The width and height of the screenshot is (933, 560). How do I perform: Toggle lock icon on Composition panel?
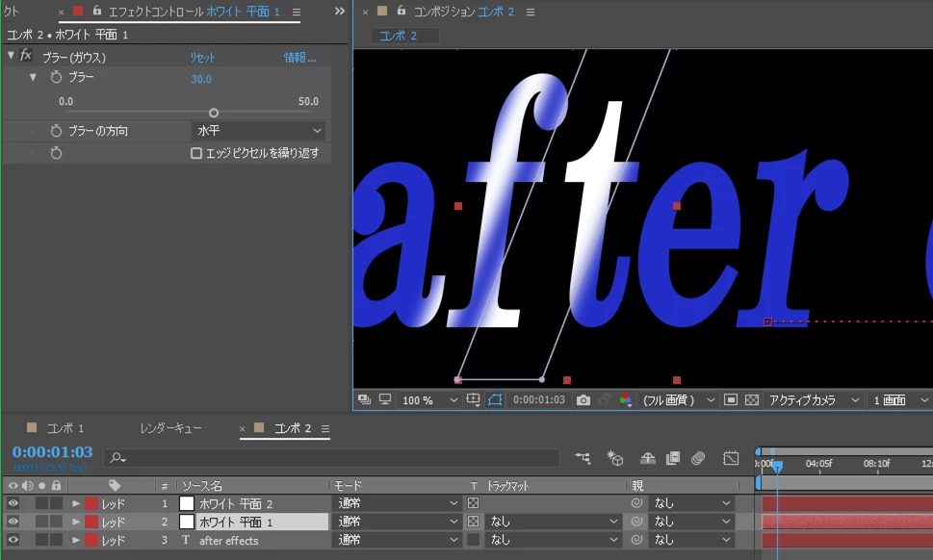[402, 11]
